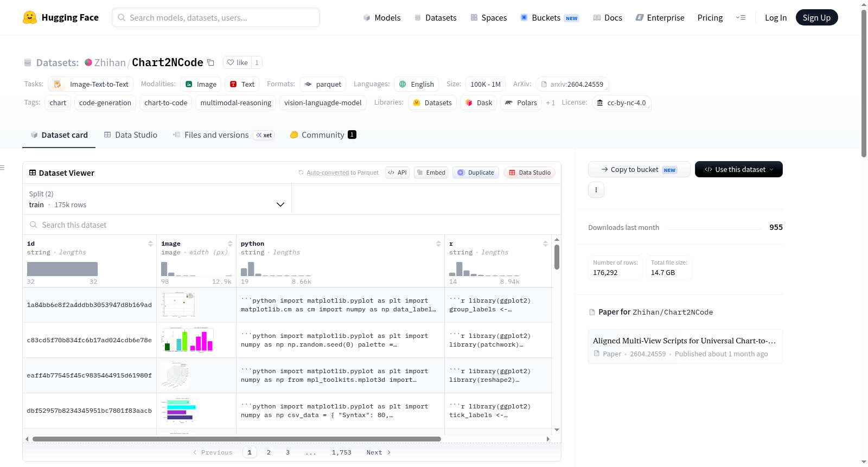Sort the id column
This screenshot has width=868, height=467.
pos(150,244)
